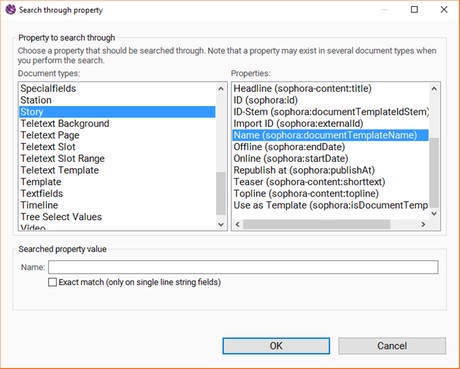Confirm with the OK button
The image size is (460, 369).
pos(276,346)
